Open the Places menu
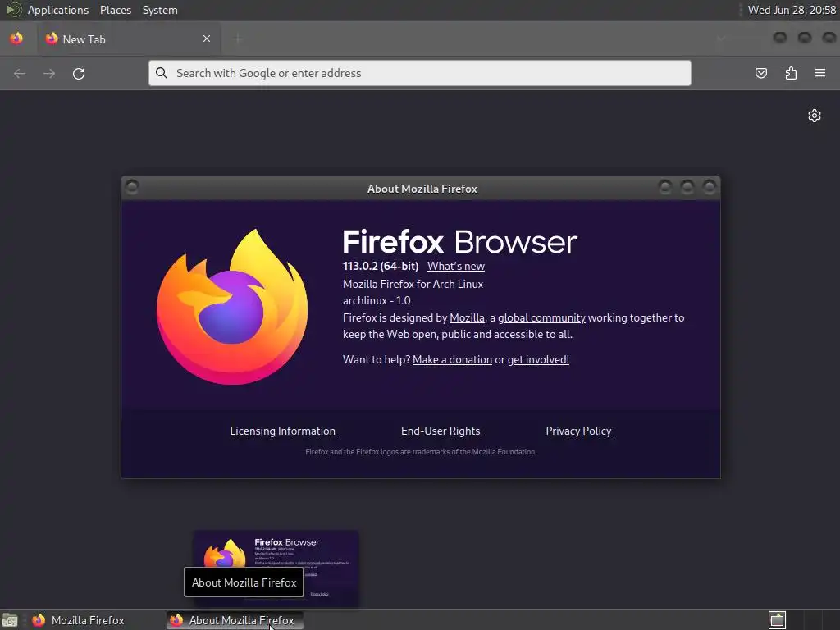Image resolution: width=840 pixels, height=630 pixels. 116,10
